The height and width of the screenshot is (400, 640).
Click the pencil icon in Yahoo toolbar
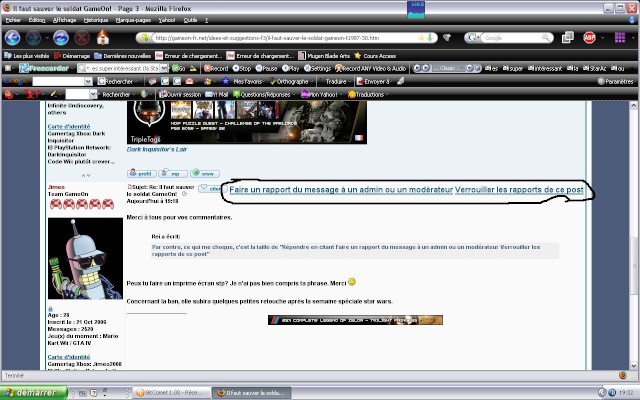point(53,95)
